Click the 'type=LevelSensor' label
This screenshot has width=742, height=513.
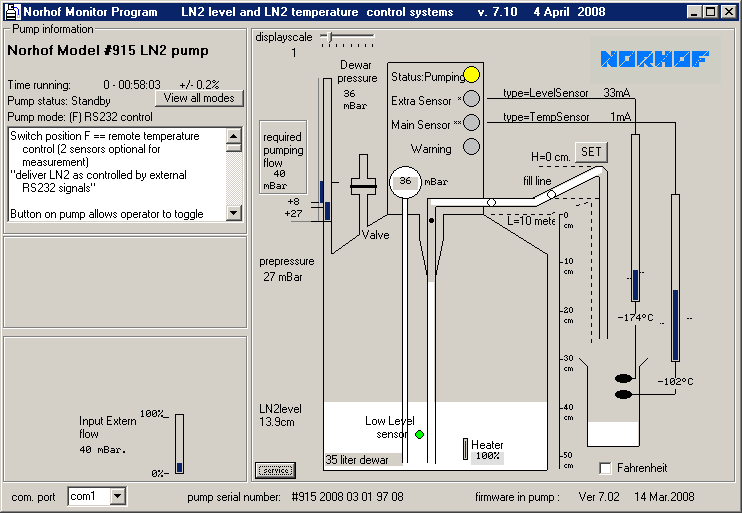(546, 93)
